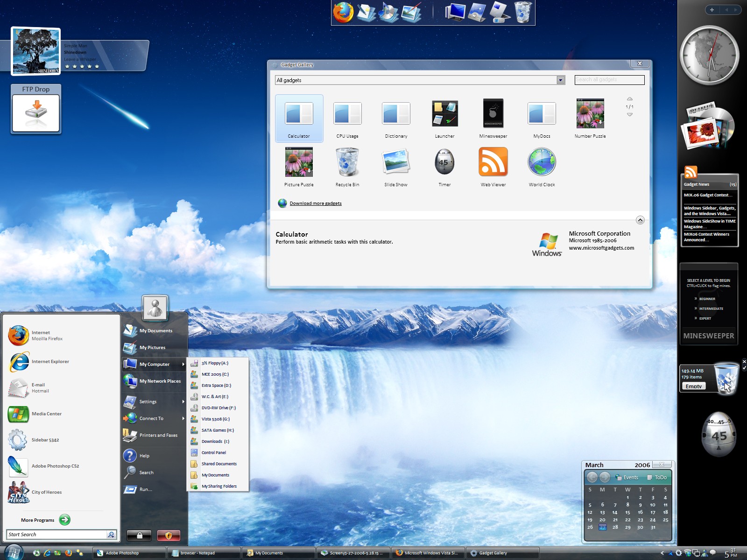Select the Recycle Bin gadget in gallery

[347, 162]
